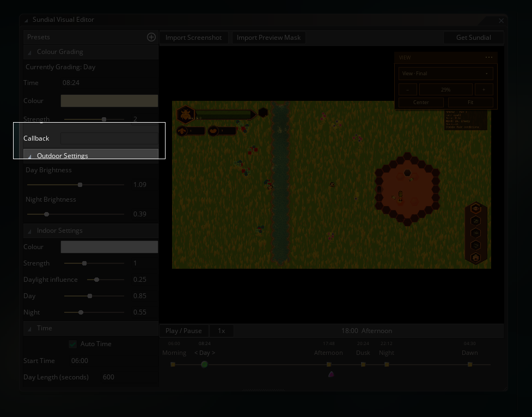
Task: Click Play / Pause
Action: (x=184, y=331)
